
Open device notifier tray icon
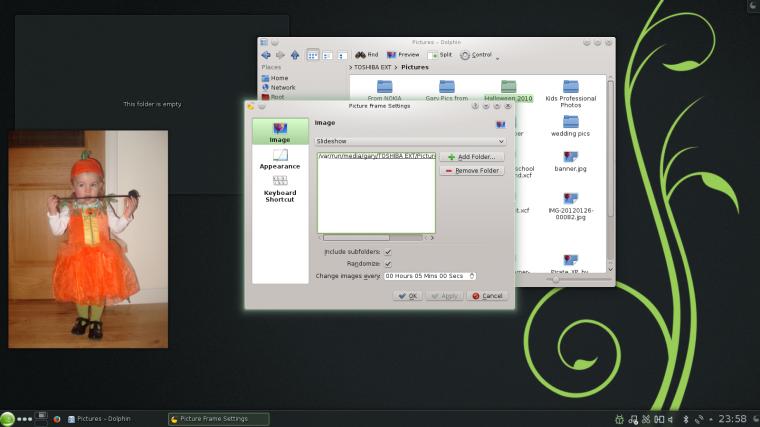click(x=659, y=419)
